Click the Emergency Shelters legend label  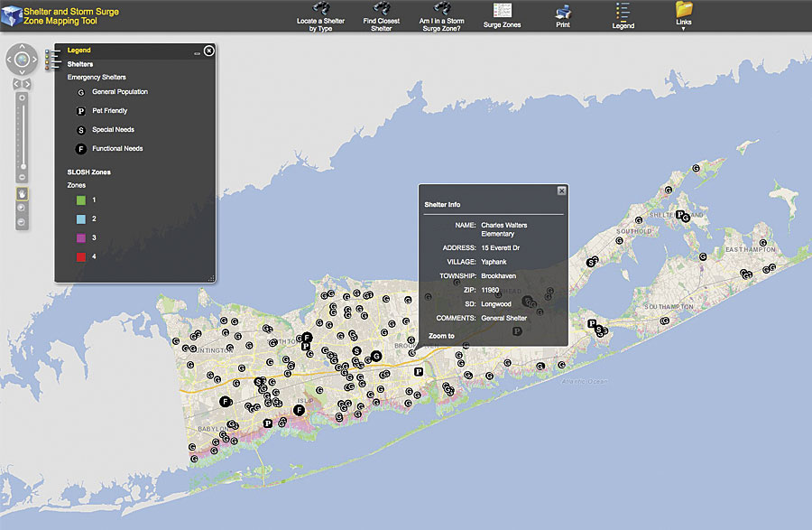[97, 77]
